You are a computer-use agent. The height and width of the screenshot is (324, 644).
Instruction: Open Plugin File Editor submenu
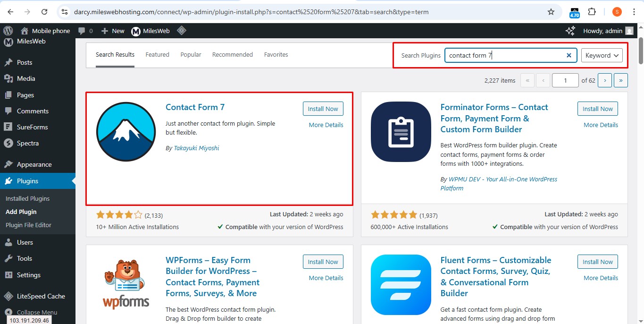(x=28, y=225)
